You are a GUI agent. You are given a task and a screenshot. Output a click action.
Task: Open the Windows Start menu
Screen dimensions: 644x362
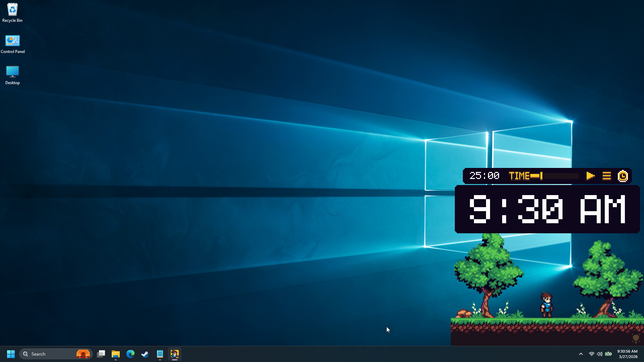point(11,354)
